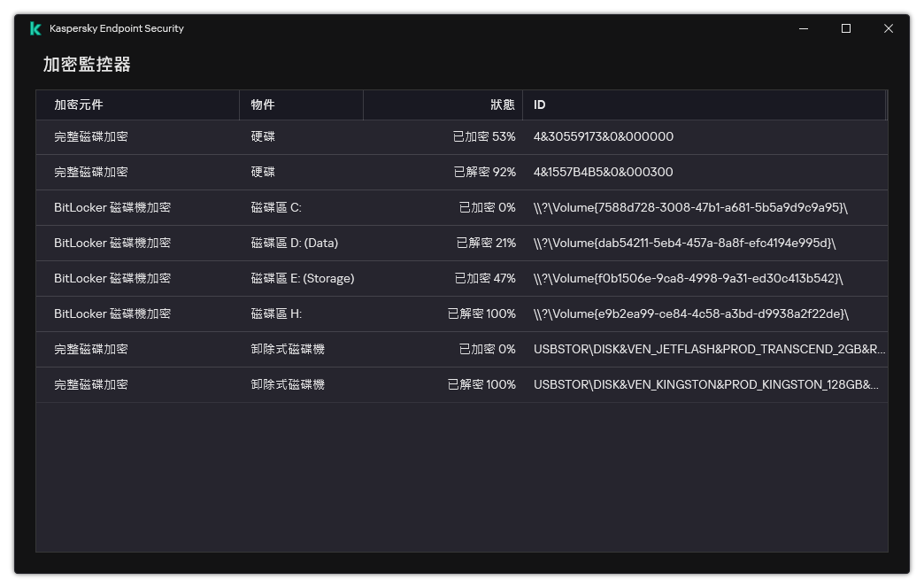This screenshot has height=588, width=924.
Task: Select the 磁碟區 H: decrypted row
Action: coord(354,313)
